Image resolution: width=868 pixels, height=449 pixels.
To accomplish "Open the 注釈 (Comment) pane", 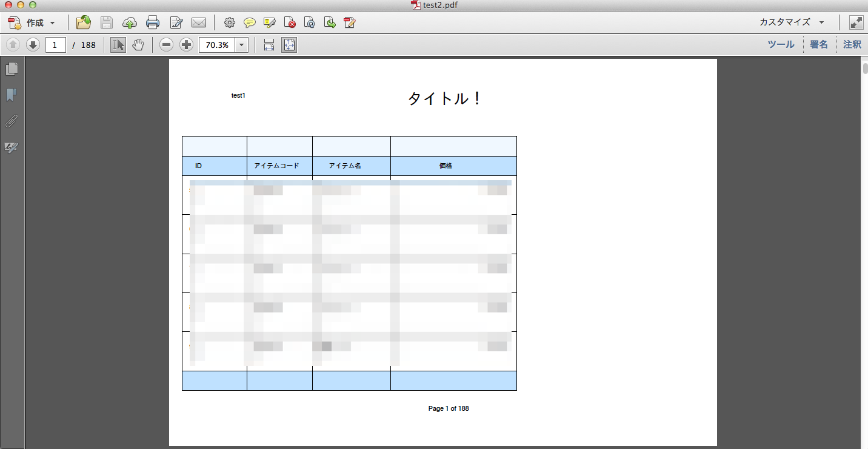I will pyautogui.click(x=852, y=44).
